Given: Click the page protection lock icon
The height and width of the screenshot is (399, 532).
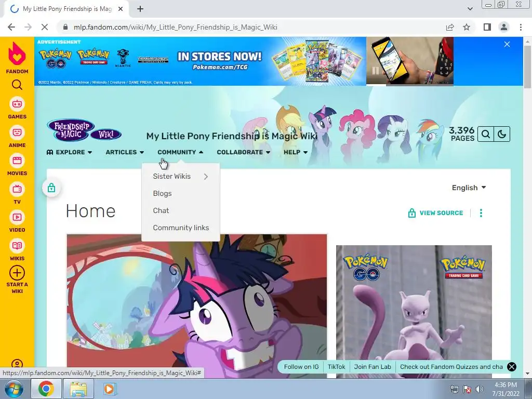Looking at the screenshot, I should click(51, 188).
